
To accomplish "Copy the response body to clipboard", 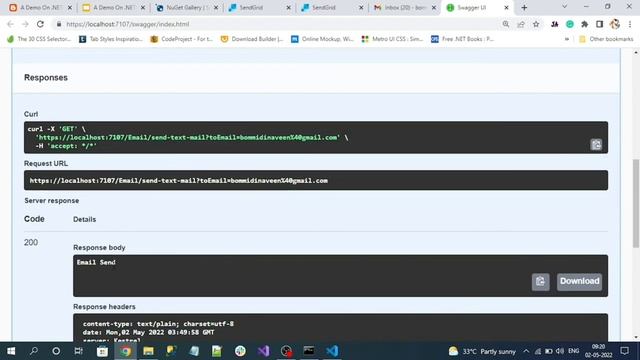I will 540,282.
